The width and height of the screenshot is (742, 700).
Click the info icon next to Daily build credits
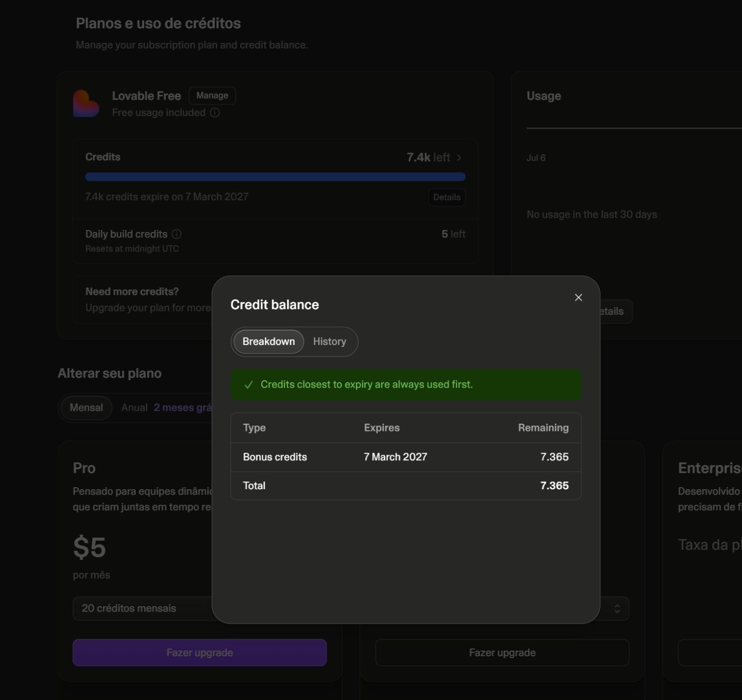pos(176,234)
